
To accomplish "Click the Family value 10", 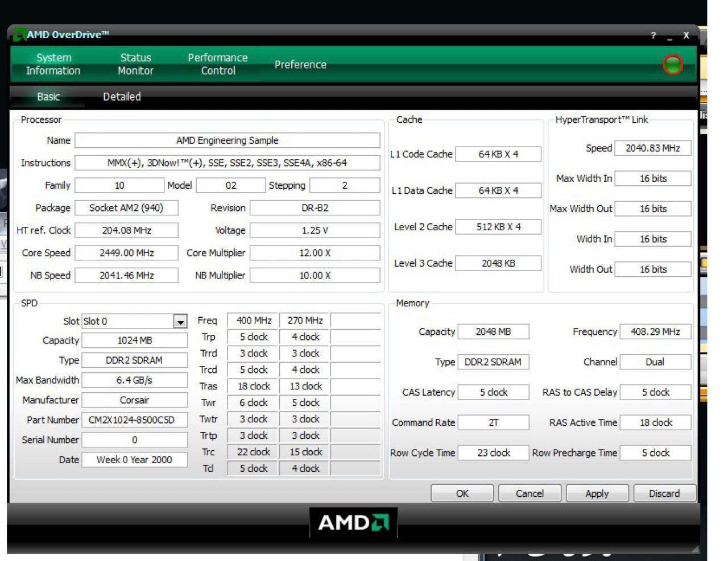I will tap(119, 185).
